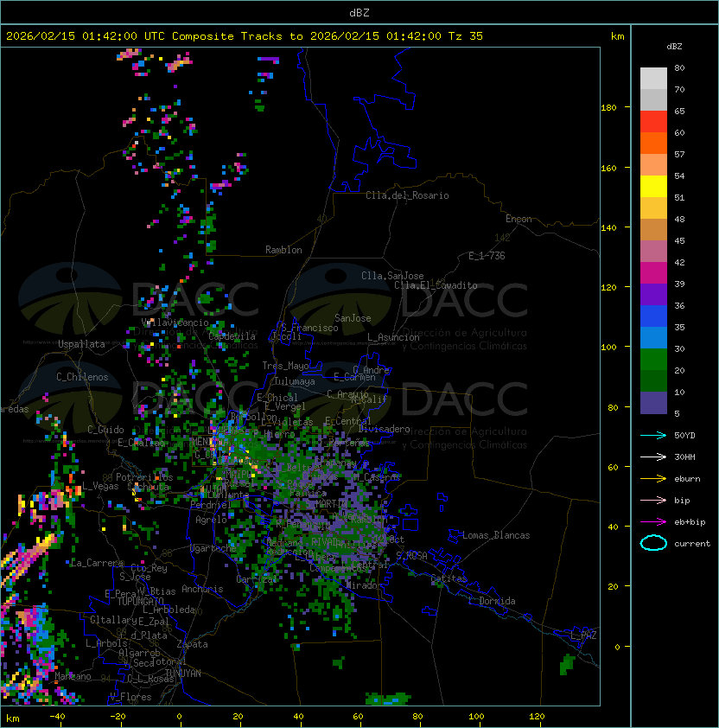Click the 'Potrerillos' map label

[144, 477]
